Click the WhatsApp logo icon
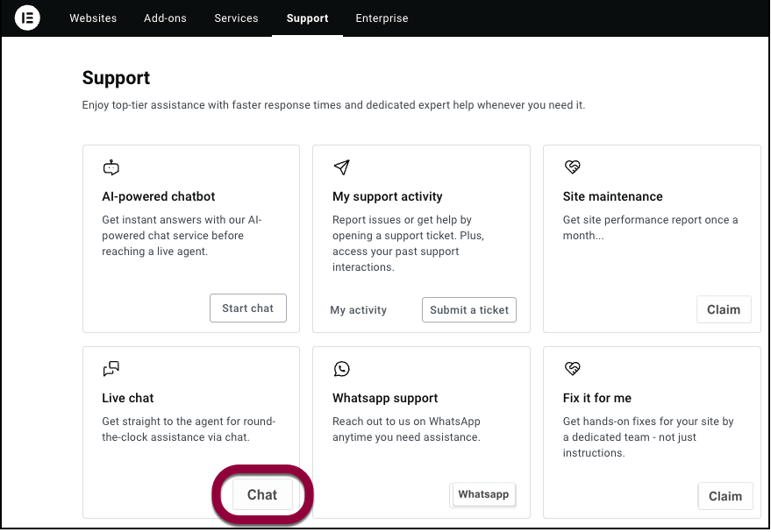The width and height of the screenshot is (771, 532). coord(341,369)
